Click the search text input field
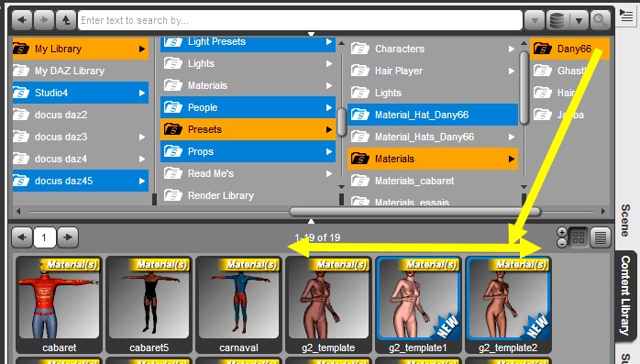Viewport: 640px width, 364px height. coord(300,20)
